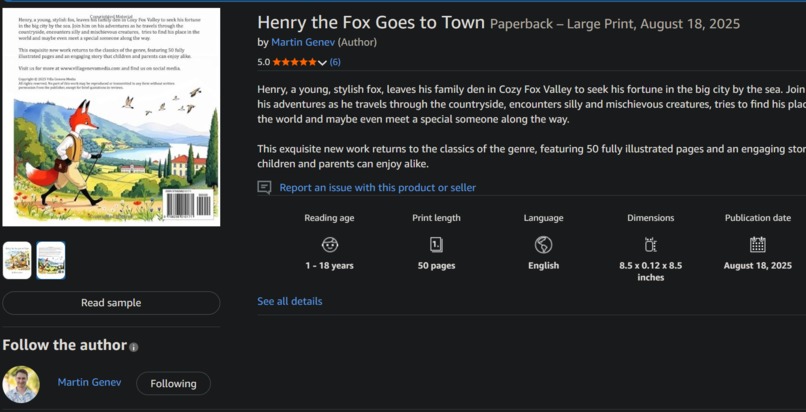Click the Follow the author heading
The width and height of the screenshot is (806, 412).
click(64, 345)
